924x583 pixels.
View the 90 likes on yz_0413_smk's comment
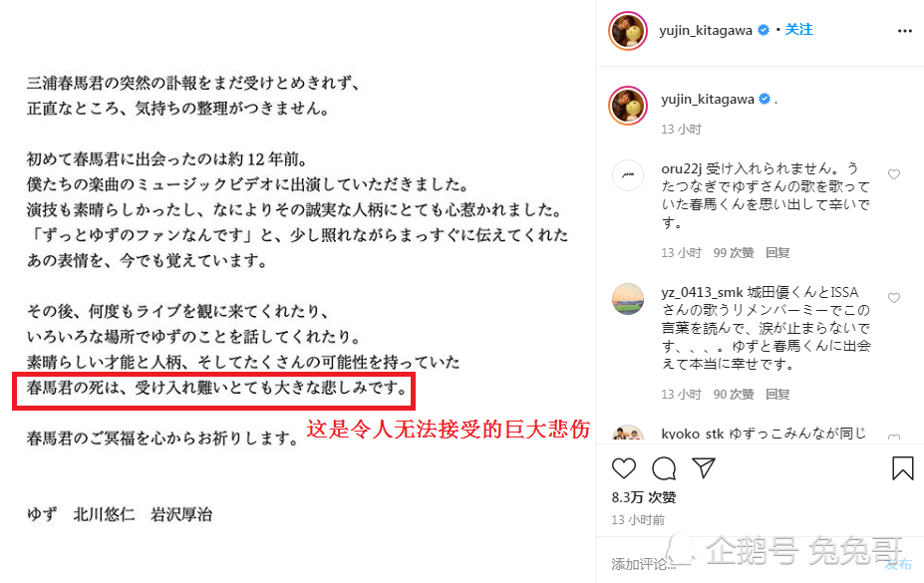(x=734, y=394)
